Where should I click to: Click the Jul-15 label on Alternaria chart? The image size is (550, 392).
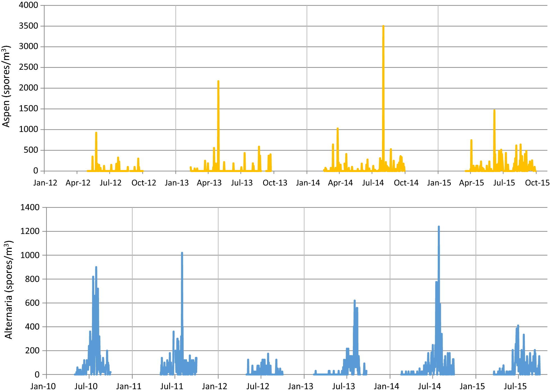coord(515,386)
